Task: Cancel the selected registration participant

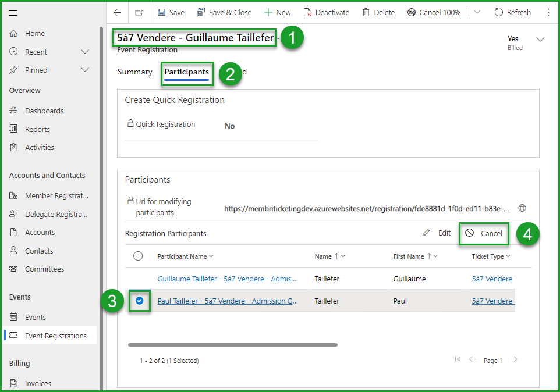Action: coord(484,233)
